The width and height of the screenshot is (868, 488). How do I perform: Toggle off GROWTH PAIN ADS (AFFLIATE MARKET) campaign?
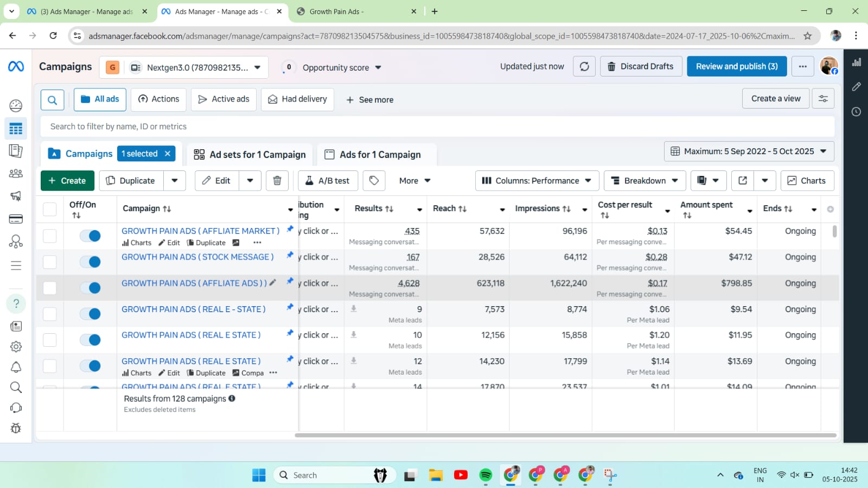coord(90,236)
